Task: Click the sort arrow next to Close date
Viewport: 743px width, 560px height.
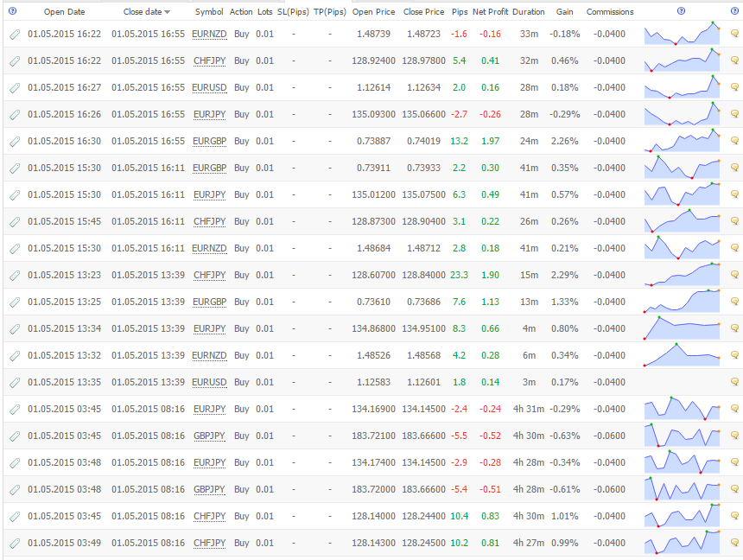Action: click(168, 12)
